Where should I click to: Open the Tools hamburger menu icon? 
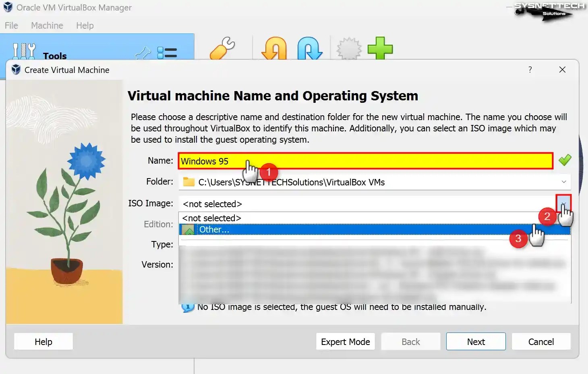pyautogui.click(x=167, y=52)
